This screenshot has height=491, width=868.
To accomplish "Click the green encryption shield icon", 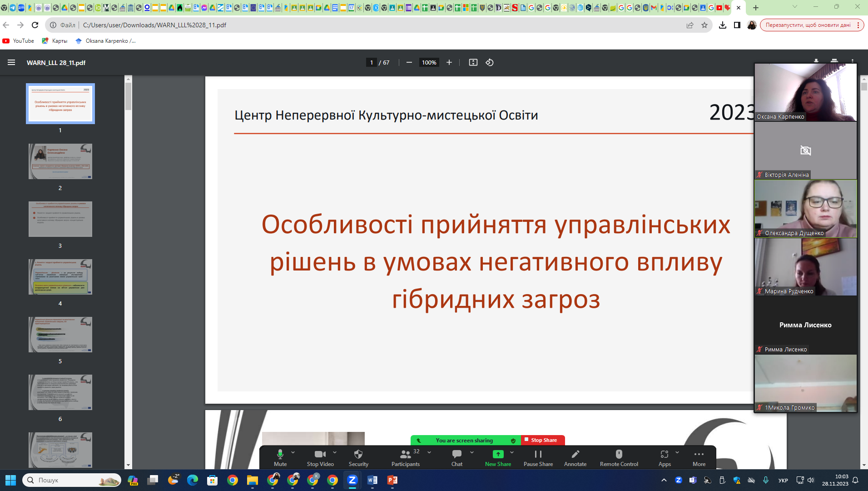I will click(x=513, y=441).
